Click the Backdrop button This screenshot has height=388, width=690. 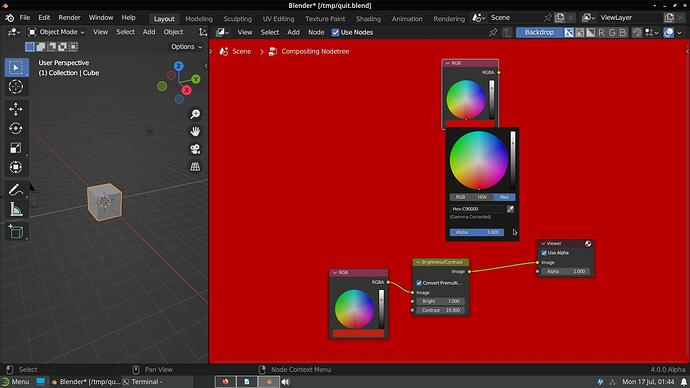540,32
